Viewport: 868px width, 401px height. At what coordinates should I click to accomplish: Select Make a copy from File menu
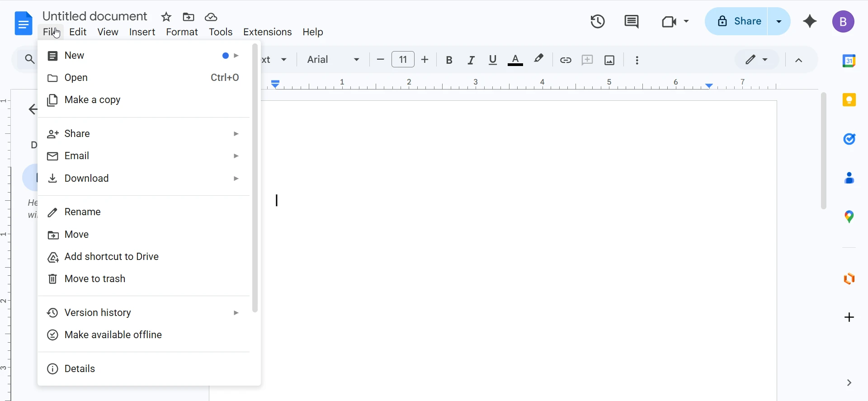93,100
